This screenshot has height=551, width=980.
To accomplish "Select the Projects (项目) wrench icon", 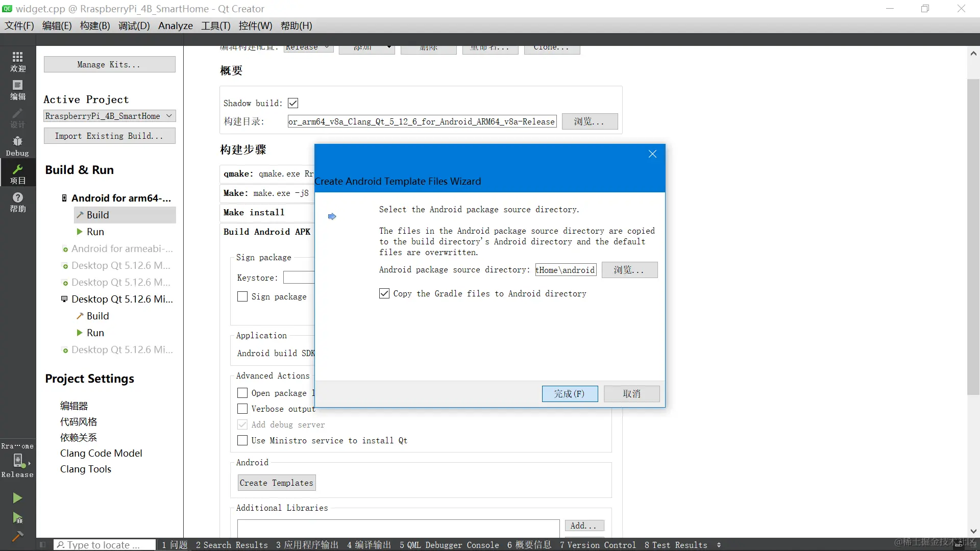I will (17, 174).
